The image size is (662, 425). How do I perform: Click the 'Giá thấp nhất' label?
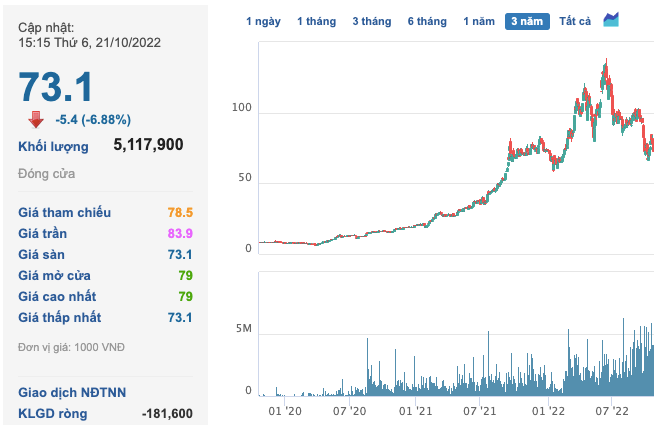coord(60,318)
